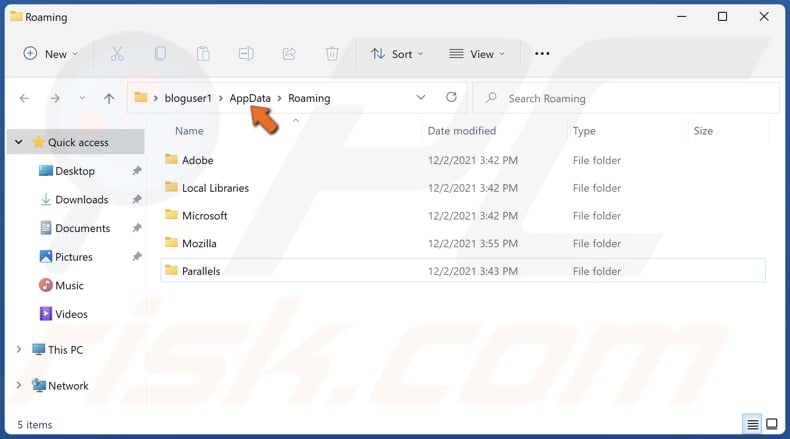Click the Cut scissors icon
Viewport: 790px width, 439px height.
coord(117,53)
